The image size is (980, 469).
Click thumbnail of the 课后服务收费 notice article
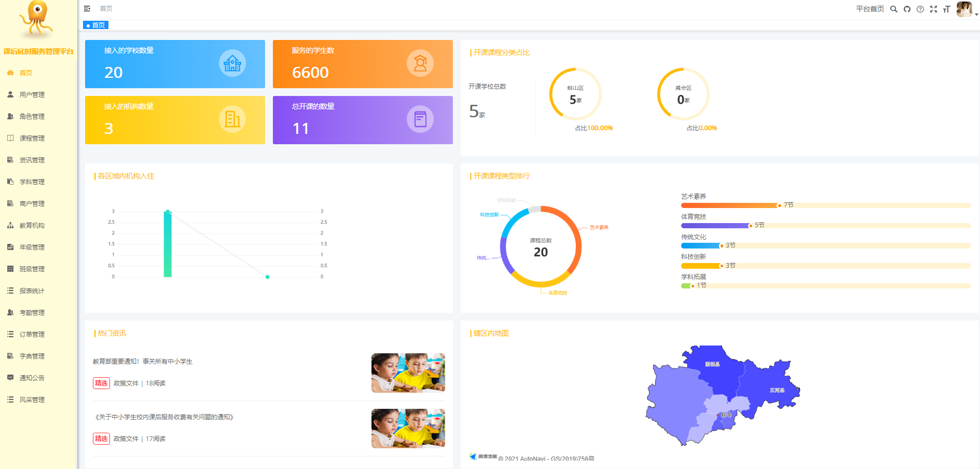[408, 428]
